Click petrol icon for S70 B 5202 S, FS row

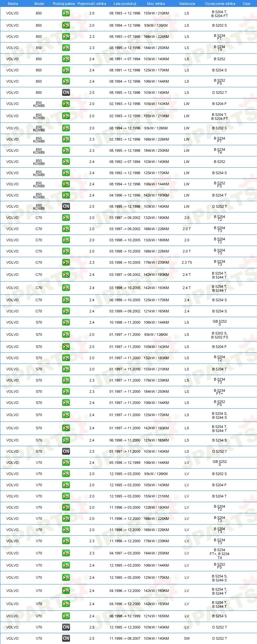(x=66, y=335)
